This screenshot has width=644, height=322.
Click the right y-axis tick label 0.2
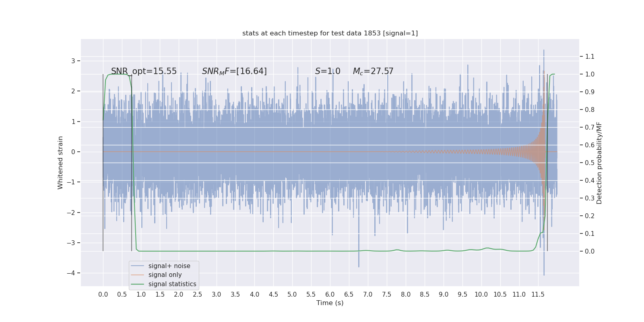tap(590, 216)
